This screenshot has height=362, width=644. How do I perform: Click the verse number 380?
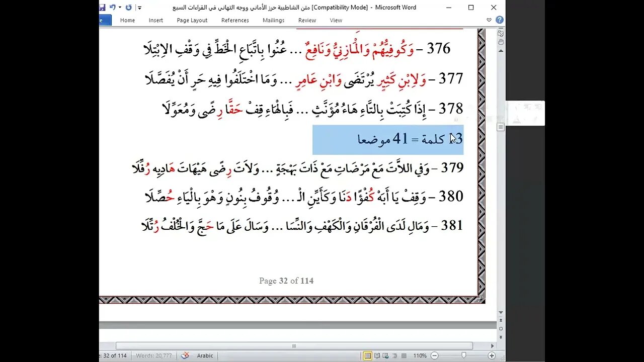coord(451,196)
